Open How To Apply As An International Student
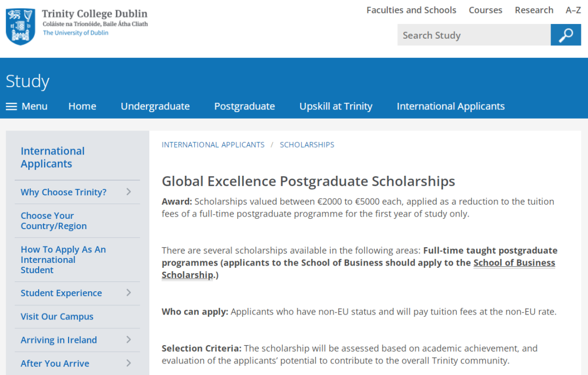The width and height of the screenshot is (588, 375). pyautogui.click(x=63, y=260)
